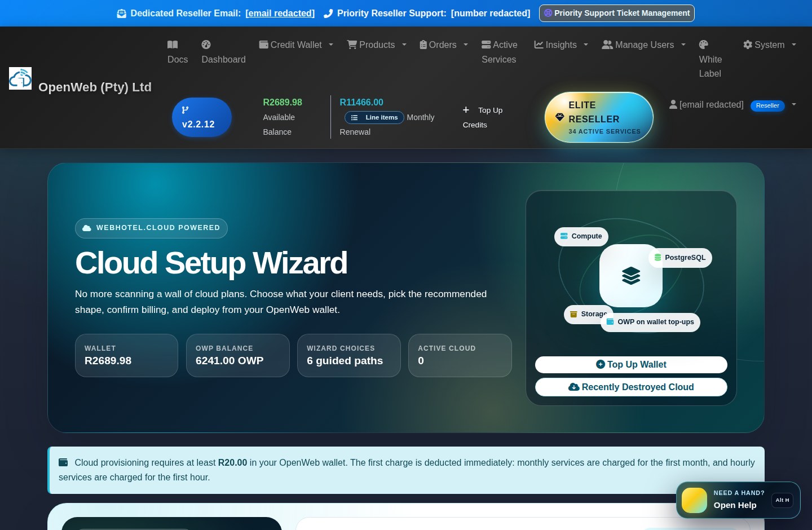This screenshot has height=530, width=812.
Task: Click the R11466.00 Monthly Renewal amount
Action: click(x=361, y=103)
